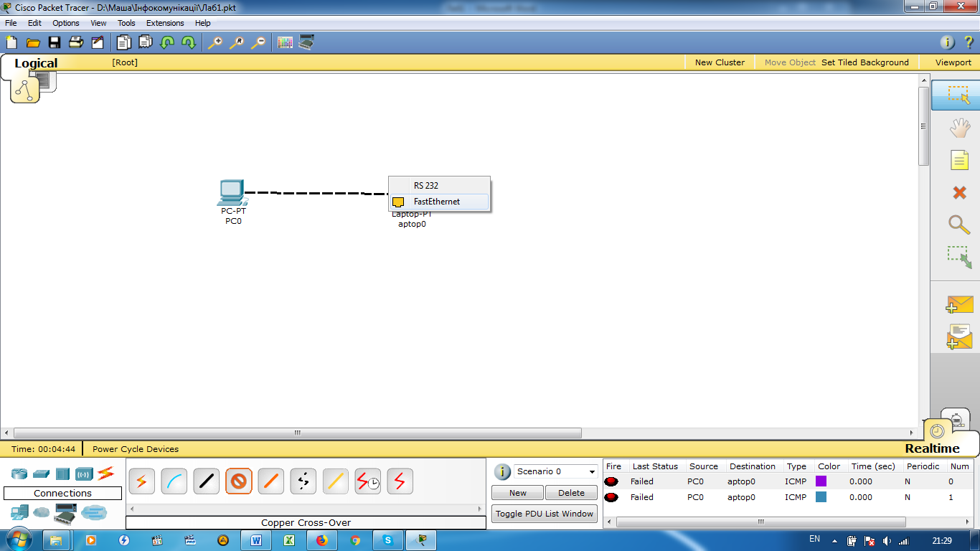Select Switches device category
The height and width of the screenshot is (551, 980).
pyautogui.click(x=41, y=474)
